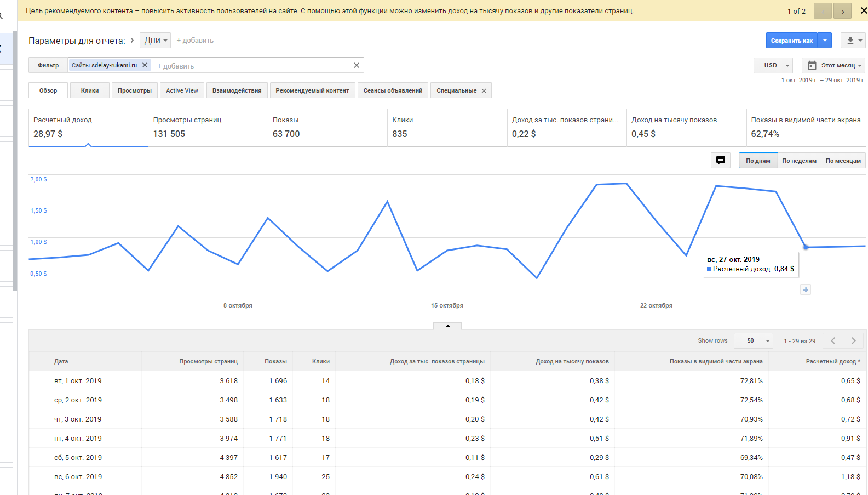
Task: Open the Этот месяц date range picker
Action: coord(833,65)
